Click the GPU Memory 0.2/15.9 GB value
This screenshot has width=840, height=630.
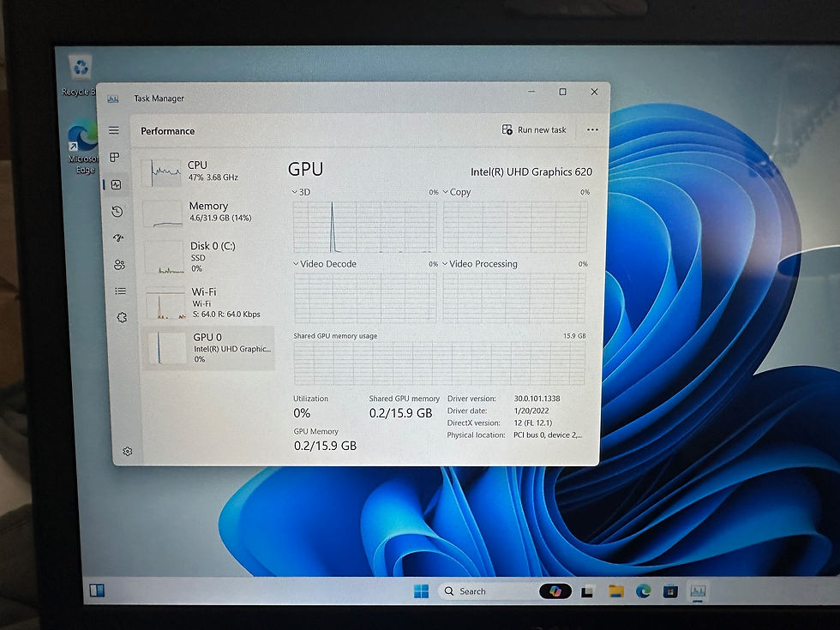pos(325,446)
